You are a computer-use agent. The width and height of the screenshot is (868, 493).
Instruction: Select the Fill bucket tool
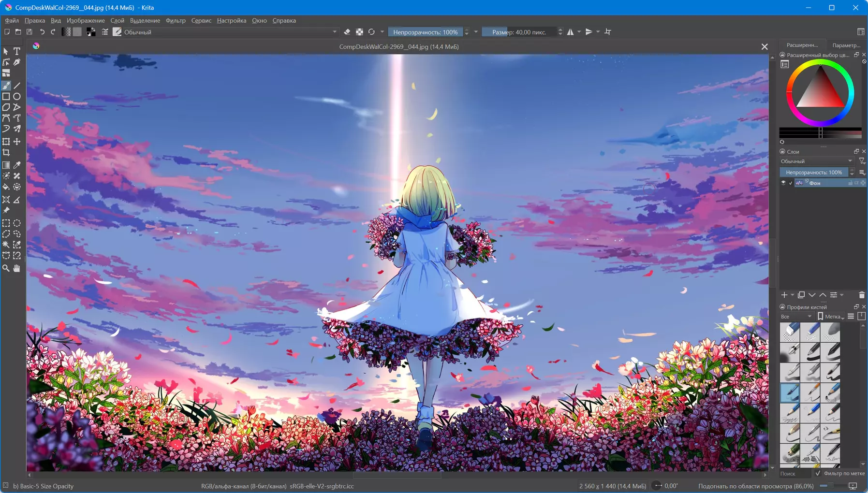point(6,187)
